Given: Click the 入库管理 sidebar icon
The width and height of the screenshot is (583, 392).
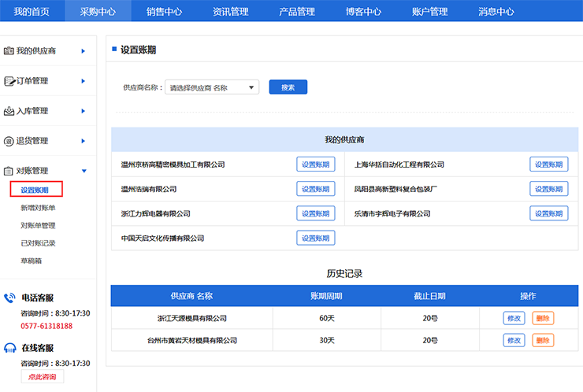Looking at the screenshot, I should (9, 111).
